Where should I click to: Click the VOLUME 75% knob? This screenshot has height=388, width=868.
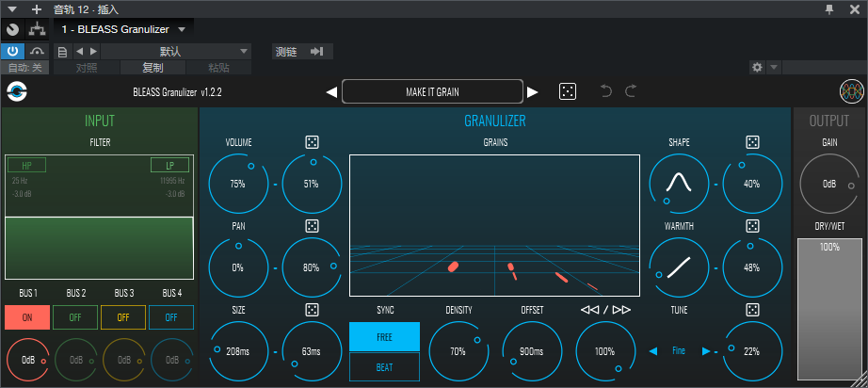238,184
